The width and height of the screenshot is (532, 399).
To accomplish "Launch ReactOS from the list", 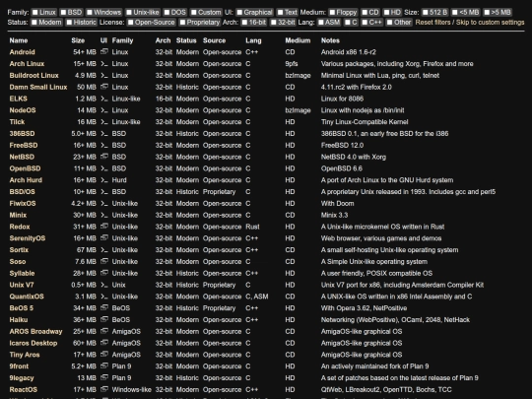I will click(x=23, y=389).
